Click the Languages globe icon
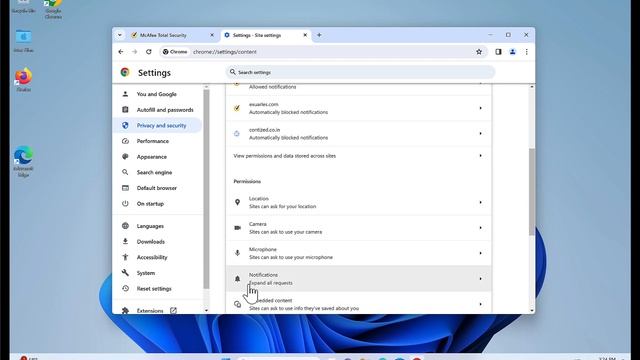This screenshot has height=360, width=640. (125, 226)
